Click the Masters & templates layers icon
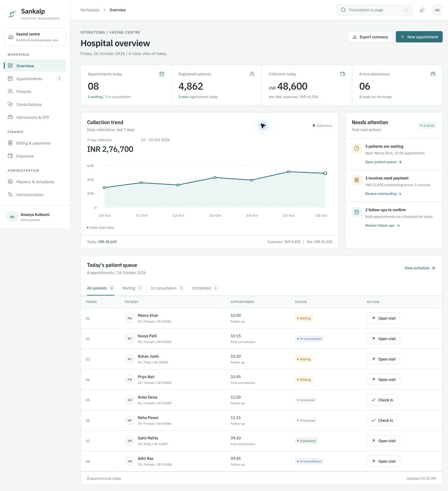The image size is (448, 491). (x=10, y=182)
